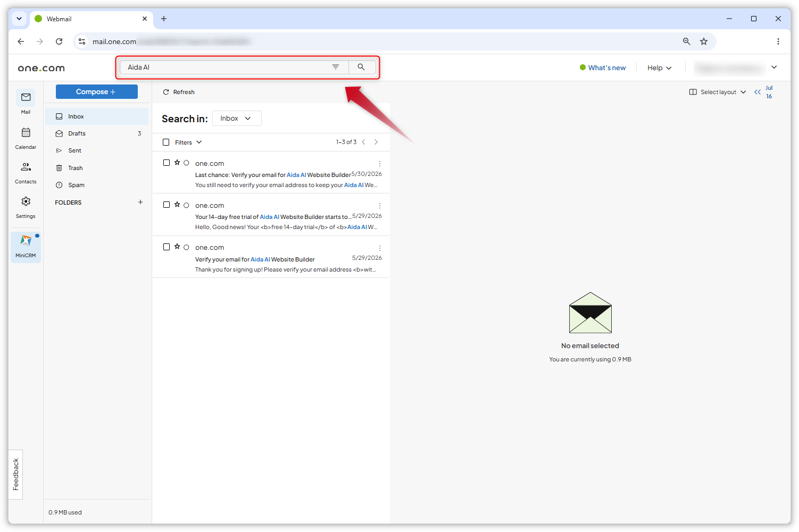The width and height of the screenshot is (799, 532).
Task: Click the FOLDERS heading
Action: (x=68, y=202)
